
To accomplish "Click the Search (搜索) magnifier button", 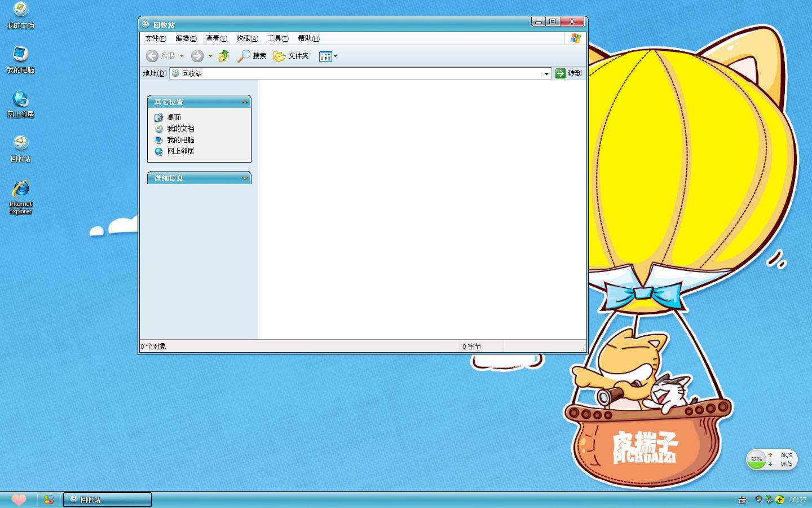I will click(251, 56).
